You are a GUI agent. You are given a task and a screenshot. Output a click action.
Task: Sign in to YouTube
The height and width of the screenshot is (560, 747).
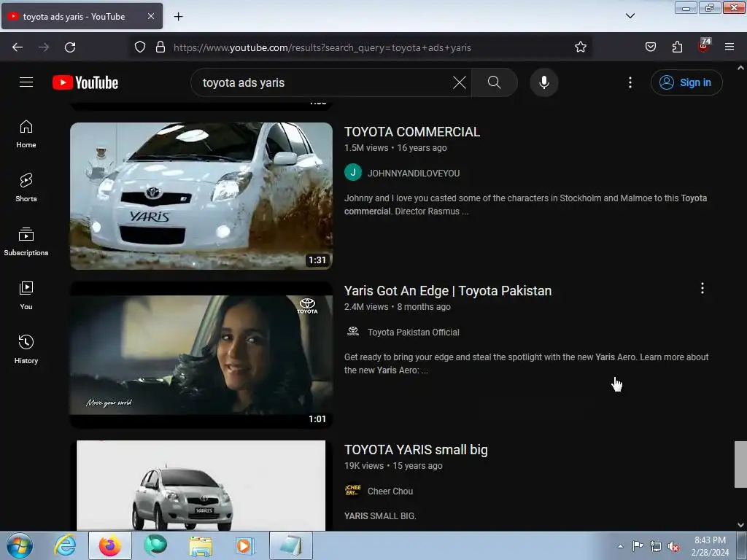(686, 82)
